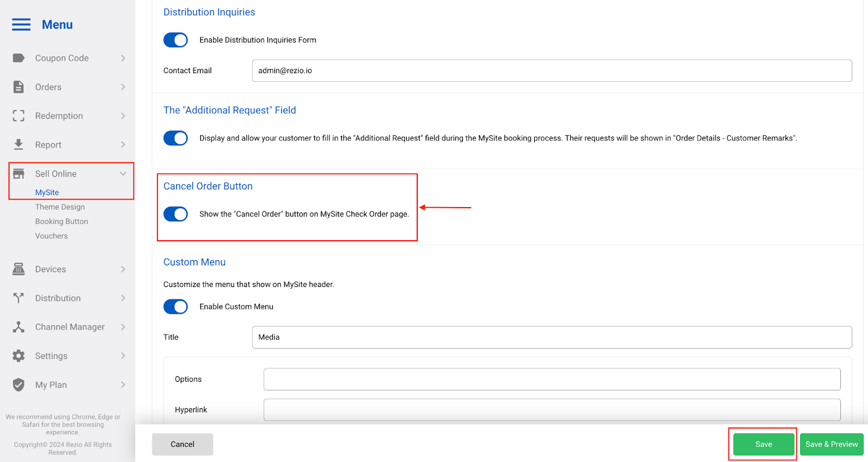The image size is (868, 462).
Task: Click the Coupon Code tag icon
Action: click(x=18, y=58)
